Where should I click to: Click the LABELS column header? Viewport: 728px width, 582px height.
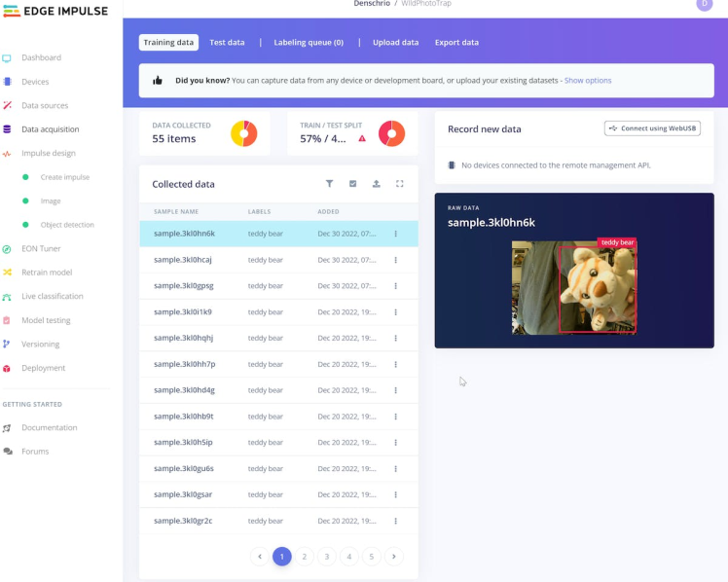click(259, 211)
